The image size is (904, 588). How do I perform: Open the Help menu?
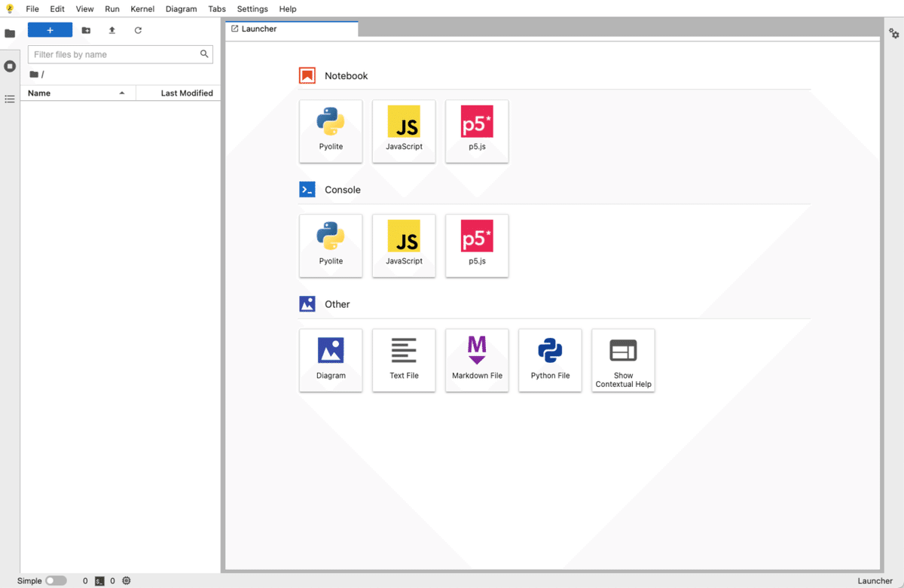(x=288, y=9)
